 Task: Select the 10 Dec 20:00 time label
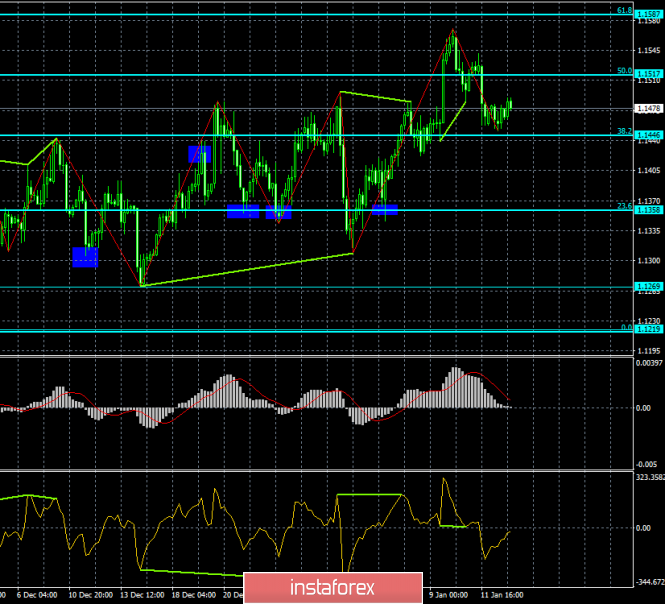tap(91, 593)
